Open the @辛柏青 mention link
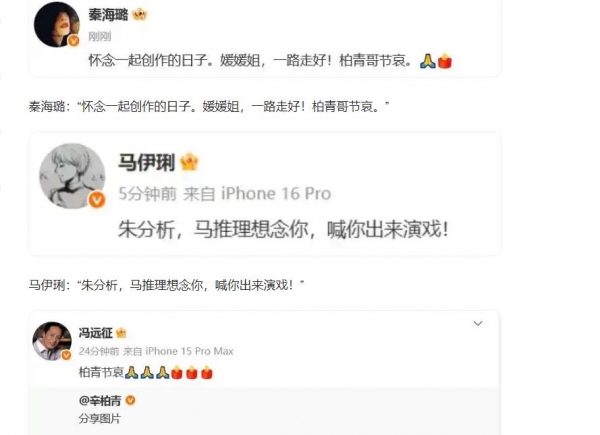 tap(100, 401)
